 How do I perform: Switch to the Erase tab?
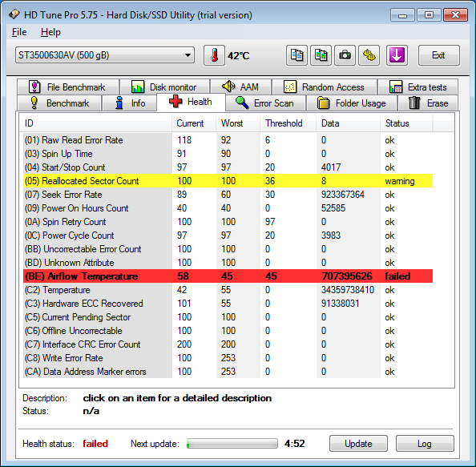(x=428, y=103)
